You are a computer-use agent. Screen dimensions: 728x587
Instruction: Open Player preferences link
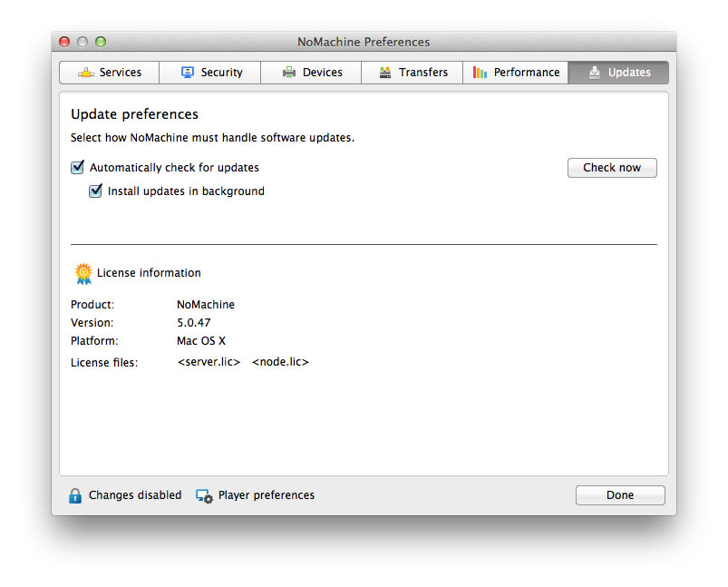[x=266, y=495]
